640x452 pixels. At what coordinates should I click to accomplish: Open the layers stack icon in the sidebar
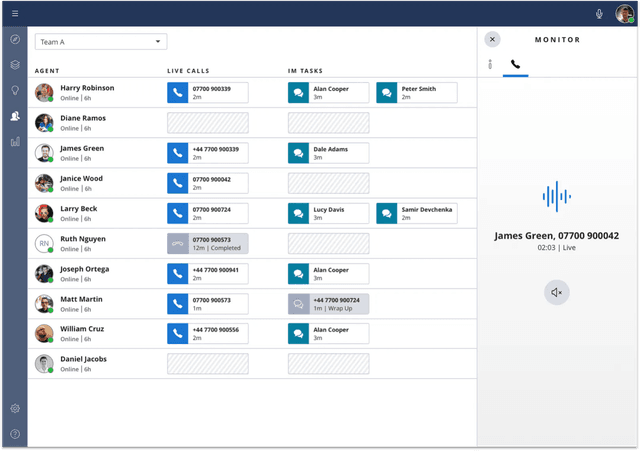click(x=15, y=65)
